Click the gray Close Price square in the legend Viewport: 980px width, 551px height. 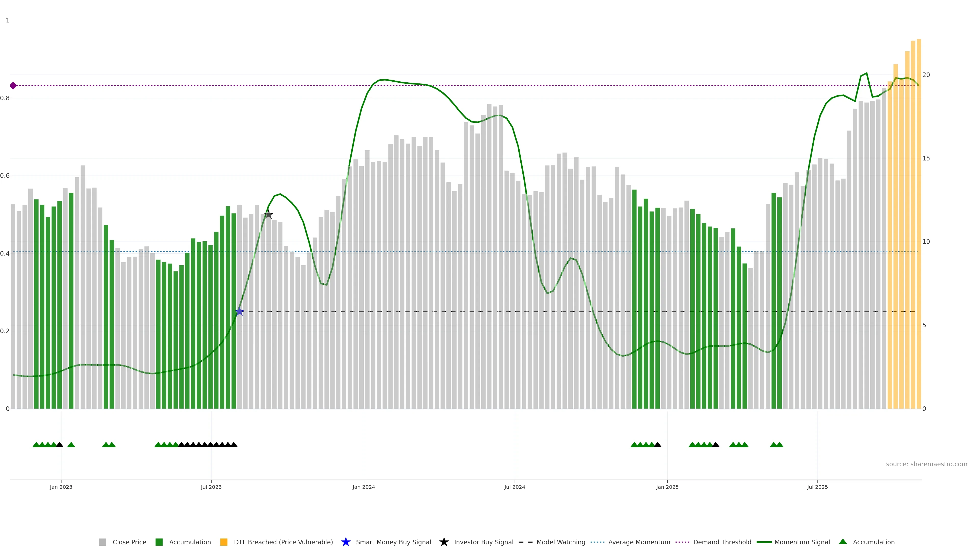103,542
